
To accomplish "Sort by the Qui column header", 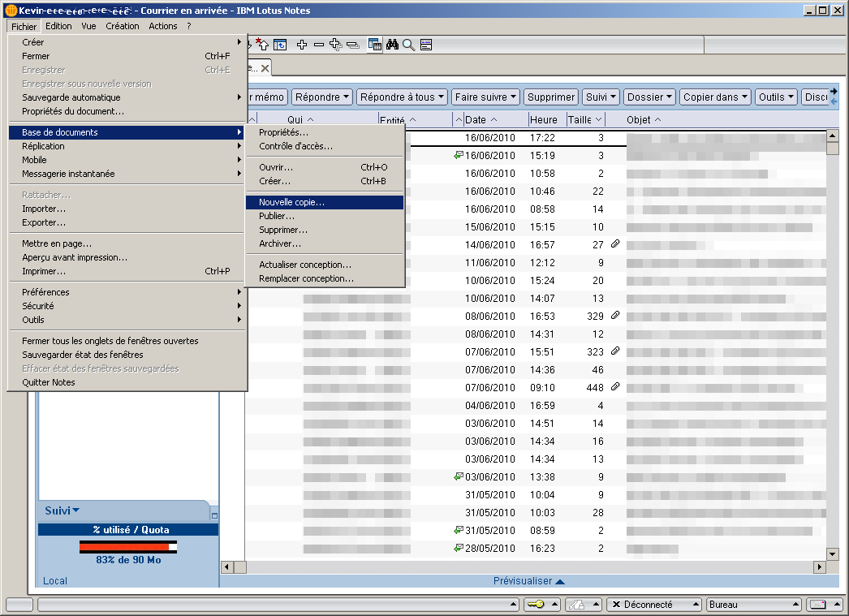I will click(x=317, y=119).
